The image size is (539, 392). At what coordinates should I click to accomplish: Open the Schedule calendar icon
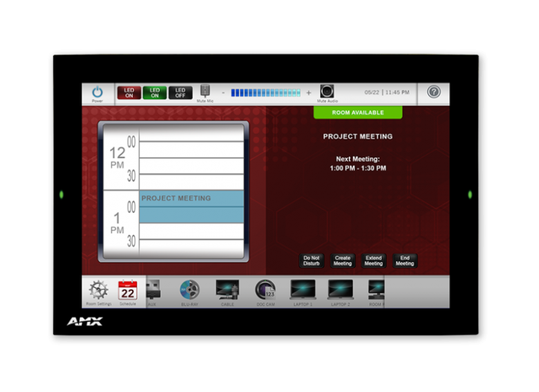point(128,290)
